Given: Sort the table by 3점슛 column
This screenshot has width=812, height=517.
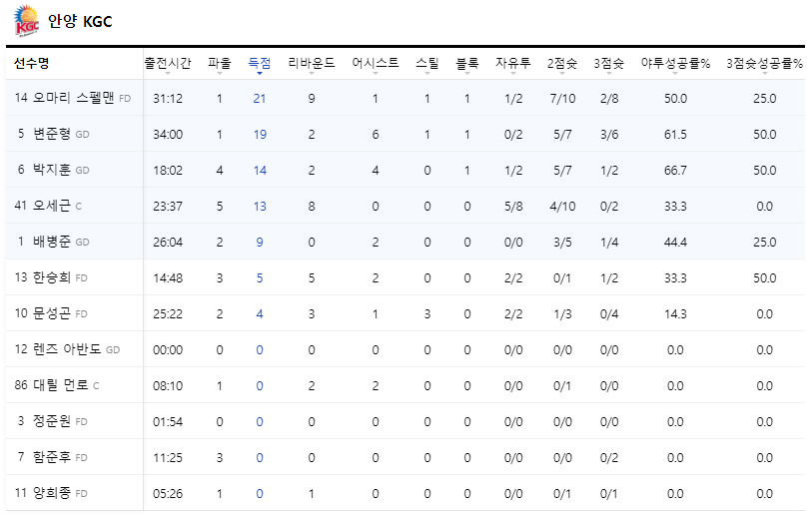Looking at the screenshot, I should 608,64.
